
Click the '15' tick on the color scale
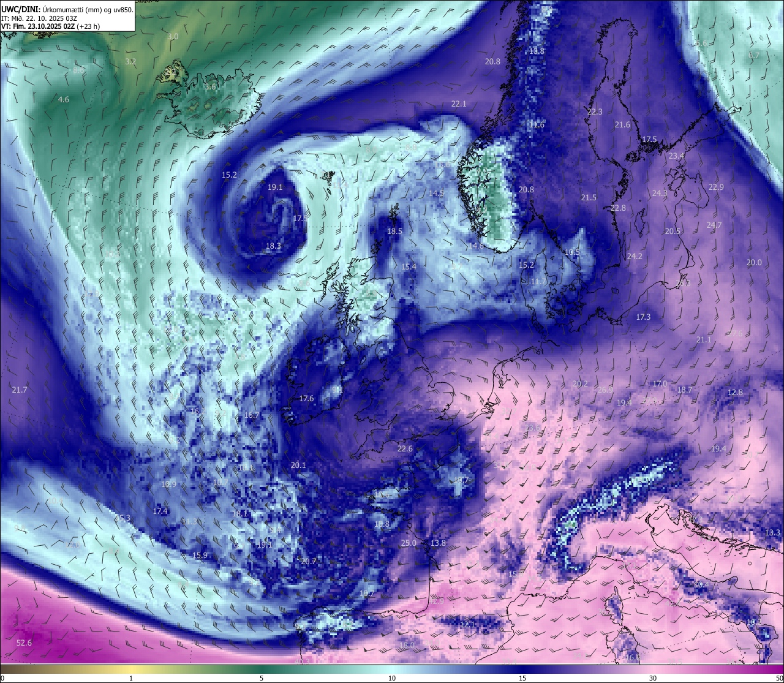[522, 678]
